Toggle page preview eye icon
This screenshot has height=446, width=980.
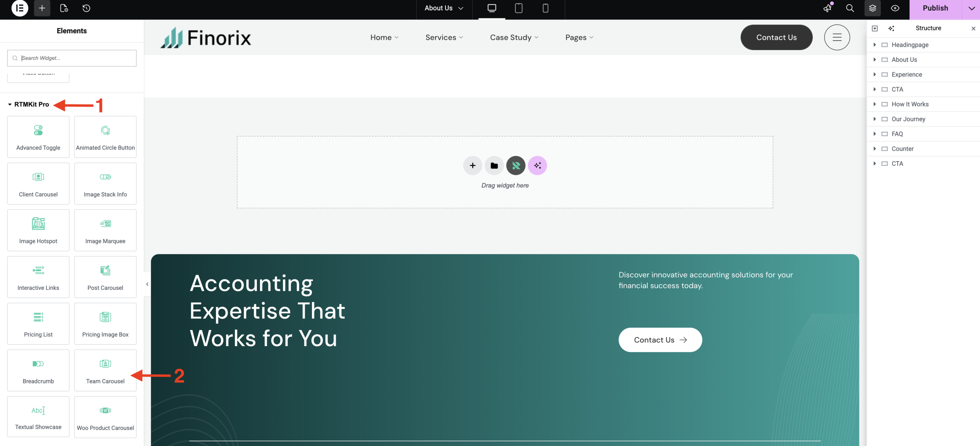tap(895, 8)
